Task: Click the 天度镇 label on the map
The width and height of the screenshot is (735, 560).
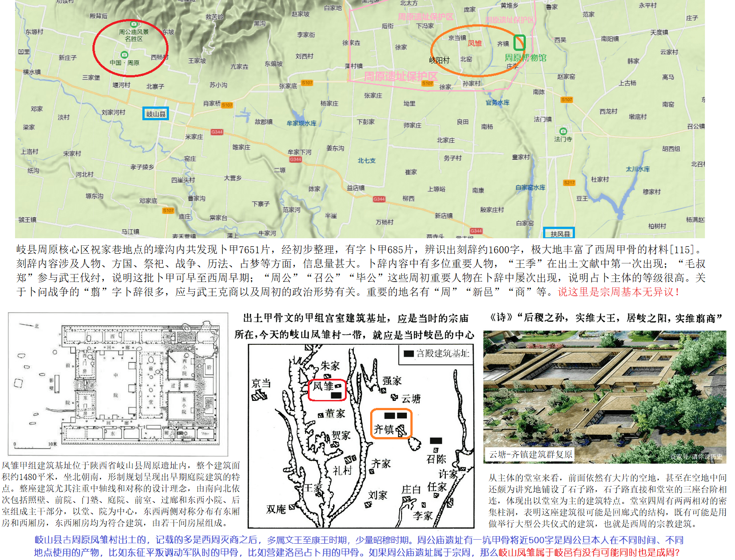Action: click(x=659, y=32)
